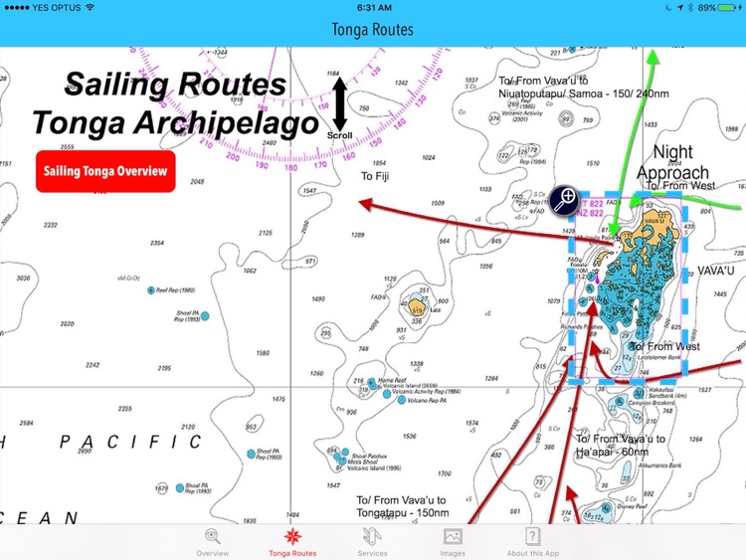Tap the Tonga Routes header title
This screenshot has width=746, height=560.
pyautogui.click(x=373, y=30)
